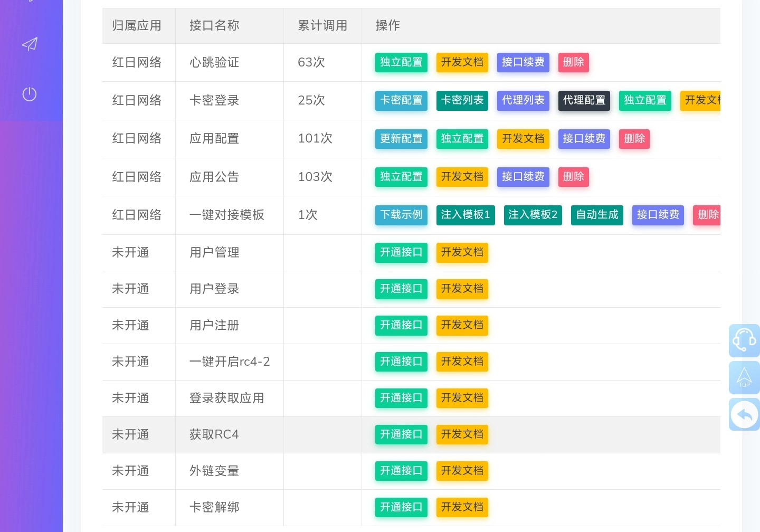
Task: Open 开发文档 in 应用配置 row
Action: pyautogui.click(x=523, y=139)
